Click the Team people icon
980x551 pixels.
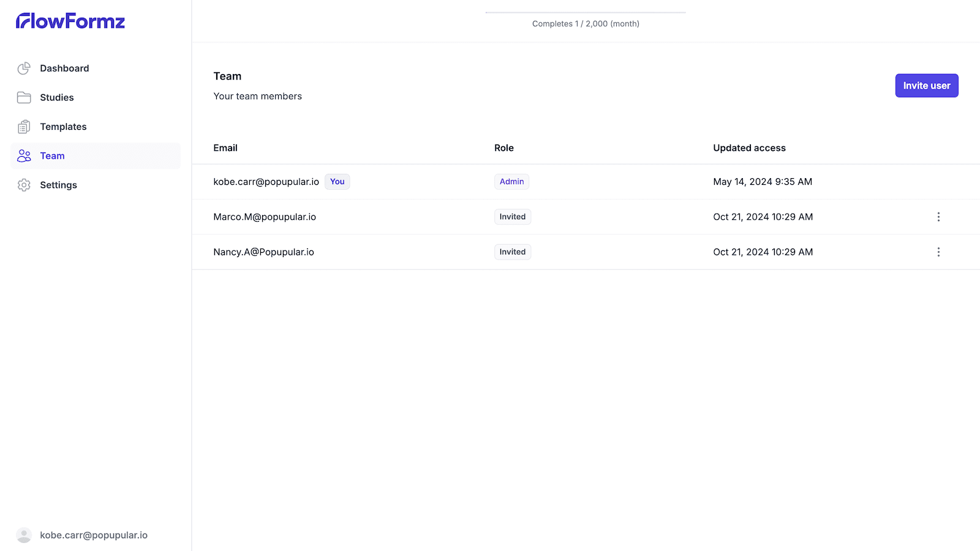pyautogui.click(x=24, y=156)
